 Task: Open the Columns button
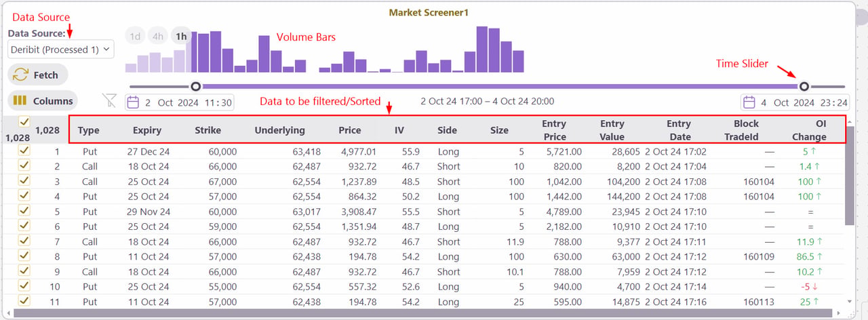click(x=42, y=100)
